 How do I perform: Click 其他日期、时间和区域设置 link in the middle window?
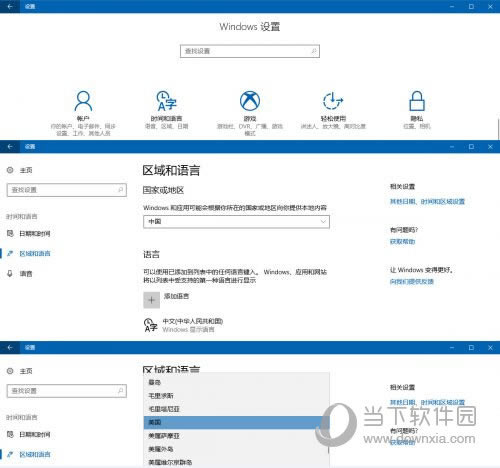coord(427,201)
